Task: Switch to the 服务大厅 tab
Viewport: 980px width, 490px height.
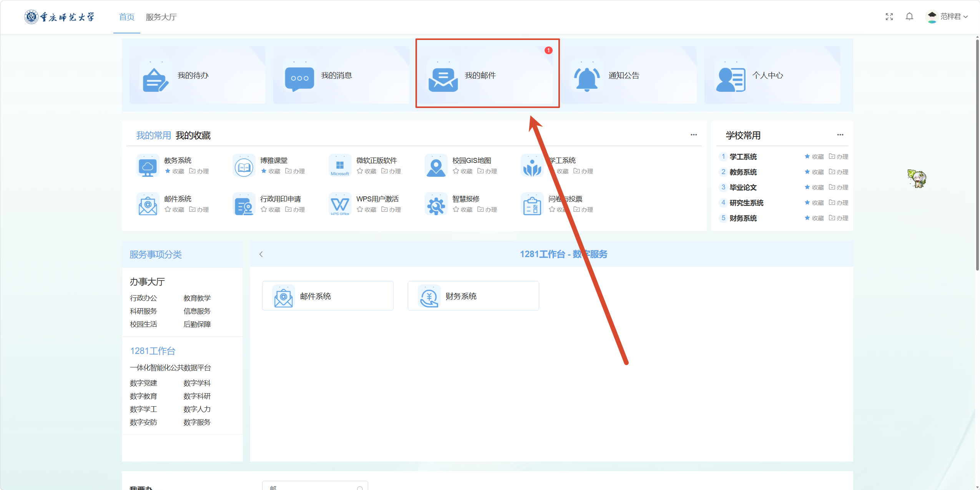Action: (161, 17)
